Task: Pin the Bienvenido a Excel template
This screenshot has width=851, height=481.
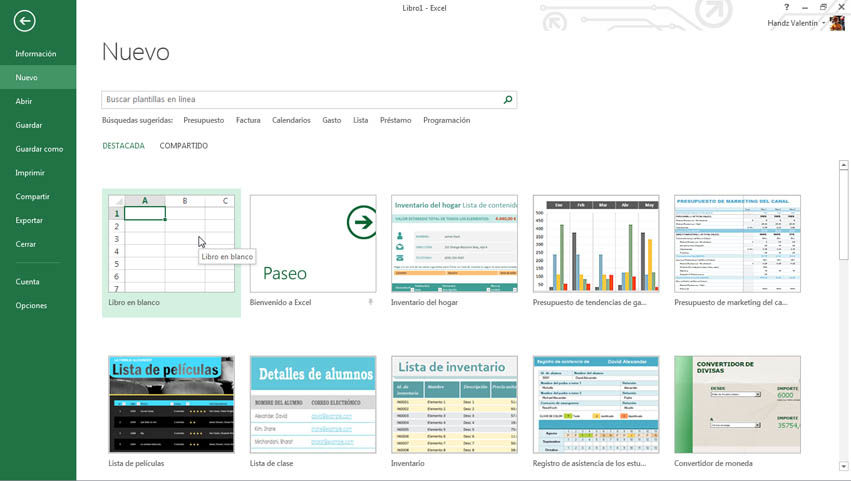Action: pos(370,302)
